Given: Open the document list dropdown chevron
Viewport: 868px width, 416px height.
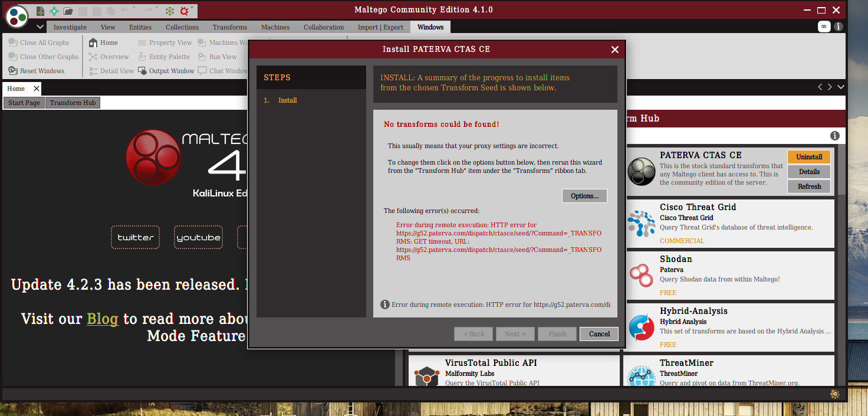Looking at the screenshot, I should [x=841, y=87].
